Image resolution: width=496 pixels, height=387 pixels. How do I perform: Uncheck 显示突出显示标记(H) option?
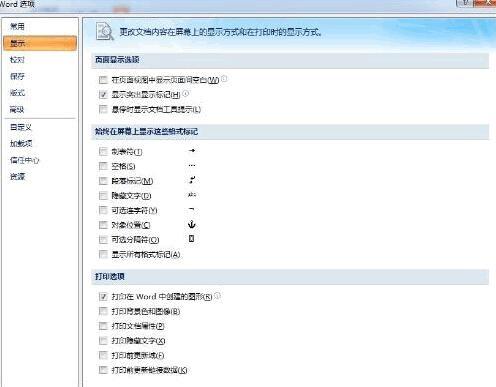coord(103,94)
